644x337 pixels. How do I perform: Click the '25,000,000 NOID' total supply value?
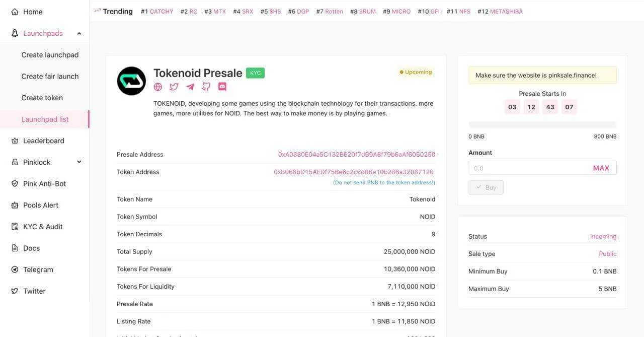[410, 252]
